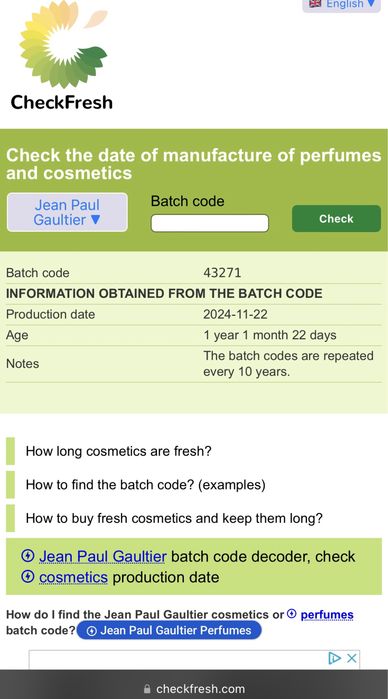Open the Jean Paul Gaultier brand selector

pos(67,212)
